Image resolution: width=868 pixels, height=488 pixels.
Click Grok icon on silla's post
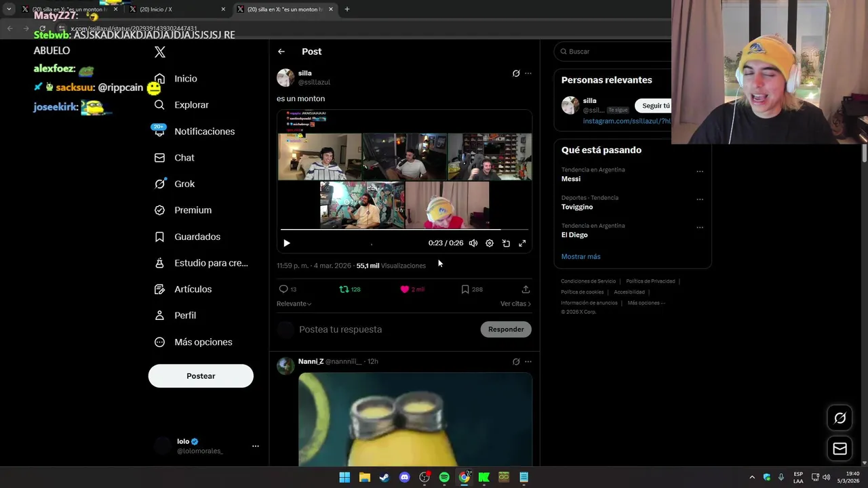coord(516,73)
